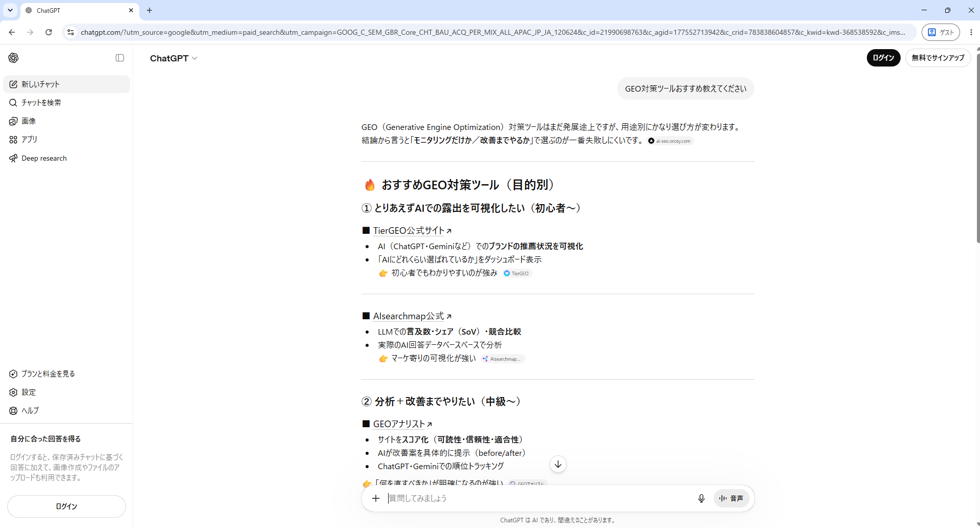This screenshot has width=980, height=528.
Task: Click heading ② 分析＋改善までやりたい（中級〜）
Action: (x=441, y=402)
